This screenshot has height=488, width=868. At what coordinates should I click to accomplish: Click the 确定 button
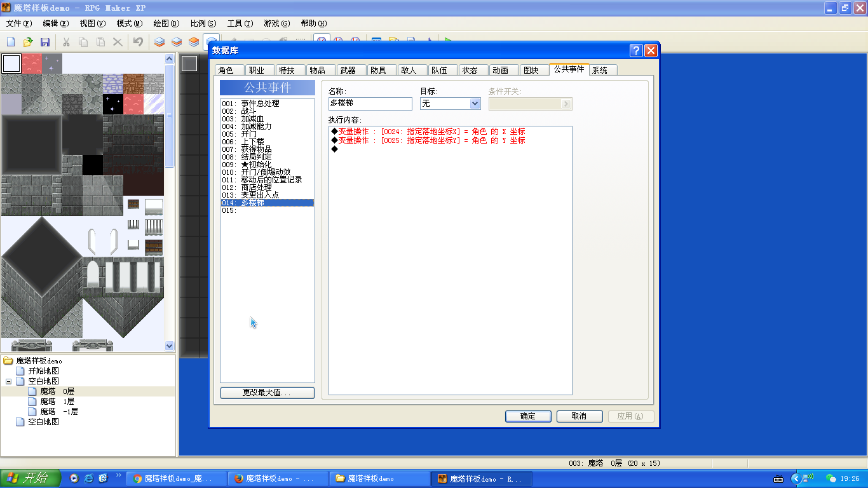point(527,416)
